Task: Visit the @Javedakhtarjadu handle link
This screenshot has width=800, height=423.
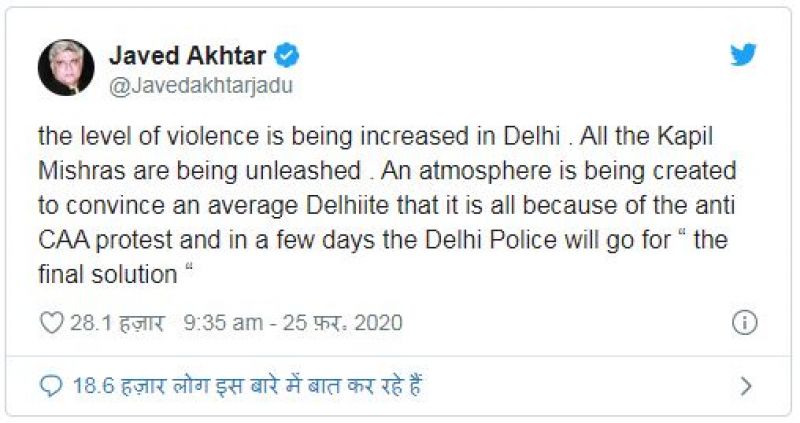Action: [200, 85]
